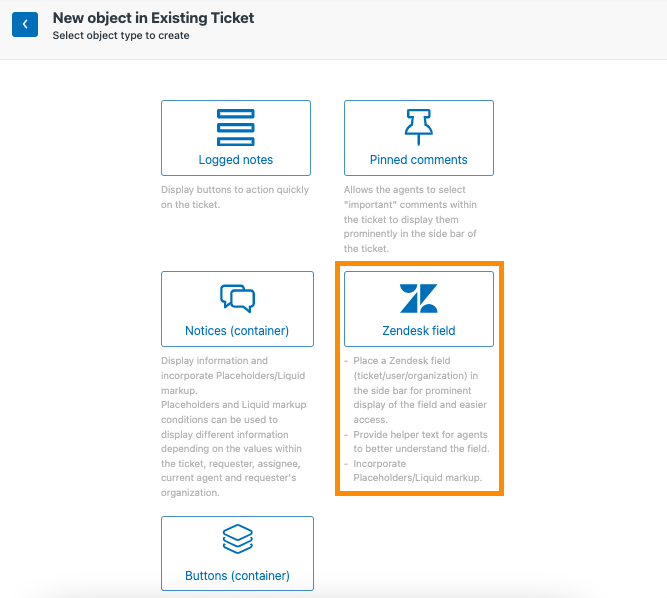Screen dimensions: 667x598
Task: Click the Pinned comments description paragraph
Action: click(410, 219)
